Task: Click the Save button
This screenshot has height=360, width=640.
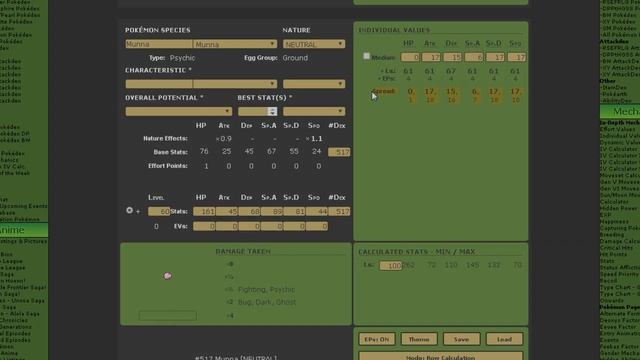Action: (x=461, y=339)
